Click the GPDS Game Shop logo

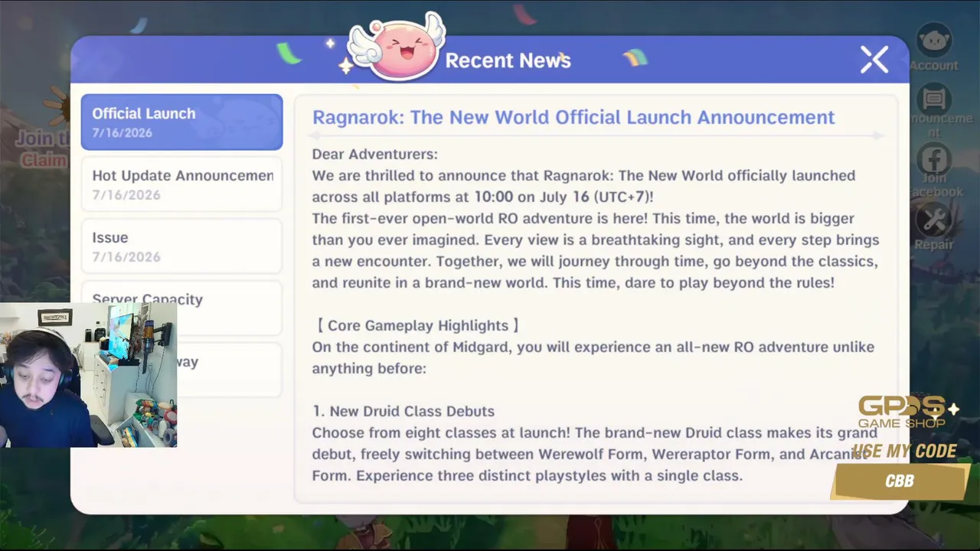907,412
